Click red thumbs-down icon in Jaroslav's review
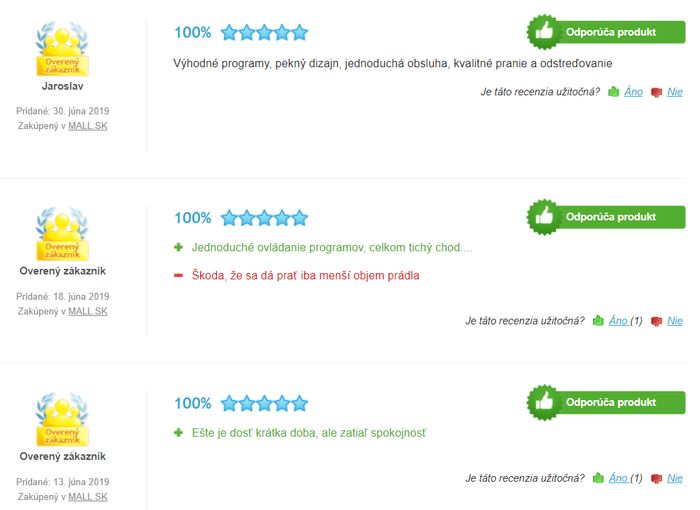 (x=656, y=92)
